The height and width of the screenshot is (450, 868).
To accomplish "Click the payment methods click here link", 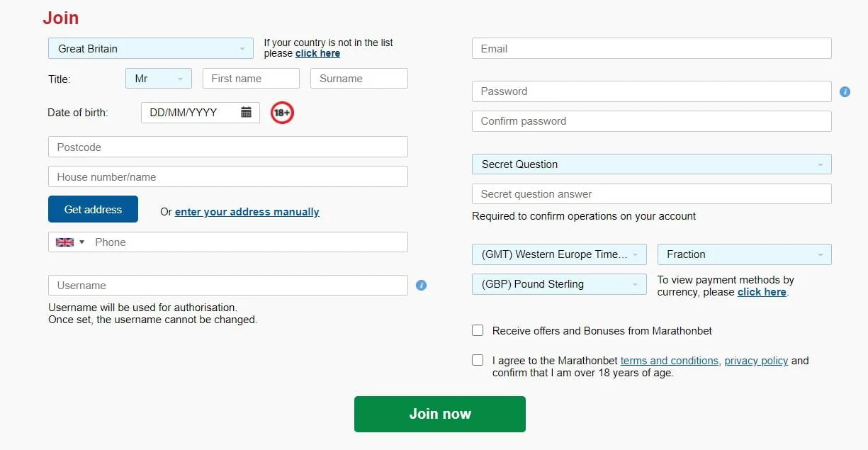I will pos(762,291).
